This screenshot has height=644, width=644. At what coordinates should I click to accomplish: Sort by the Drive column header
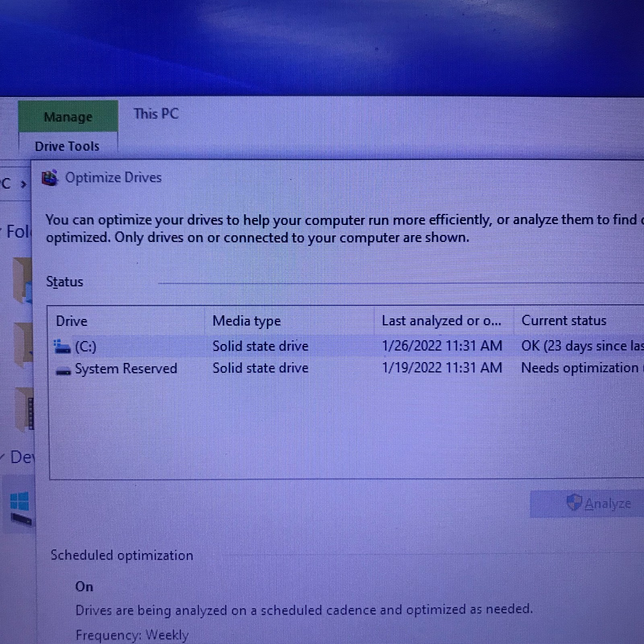click(x=72, y=321)
